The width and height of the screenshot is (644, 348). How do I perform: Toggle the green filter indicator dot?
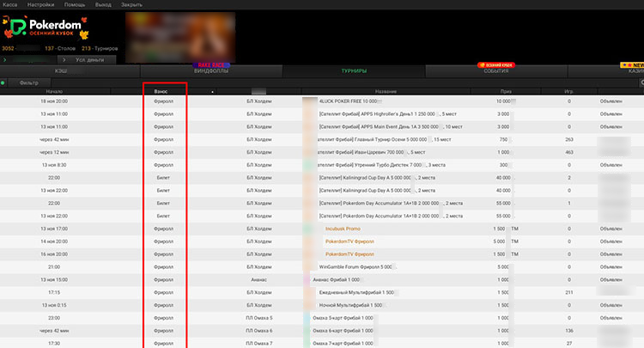(3, 82)
